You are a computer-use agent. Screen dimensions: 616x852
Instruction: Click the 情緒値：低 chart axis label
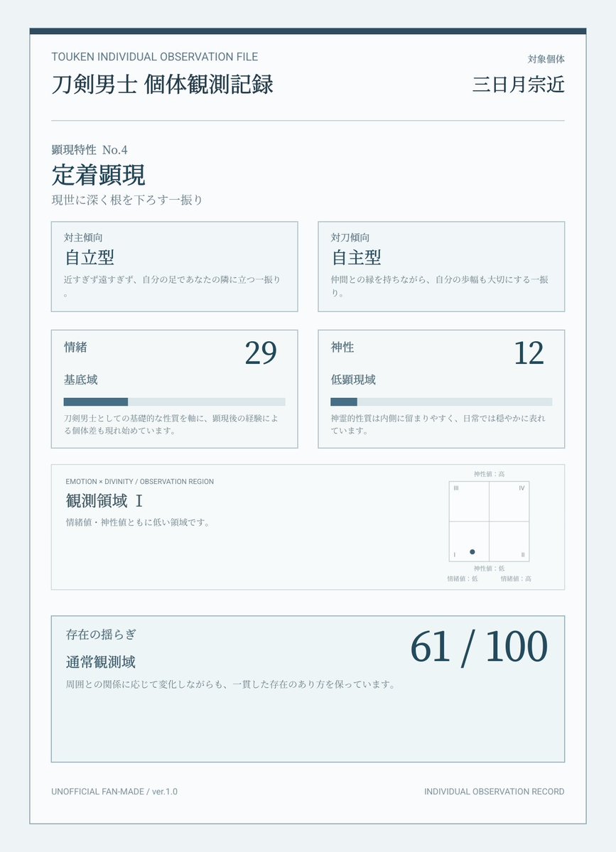click(463, 578)
